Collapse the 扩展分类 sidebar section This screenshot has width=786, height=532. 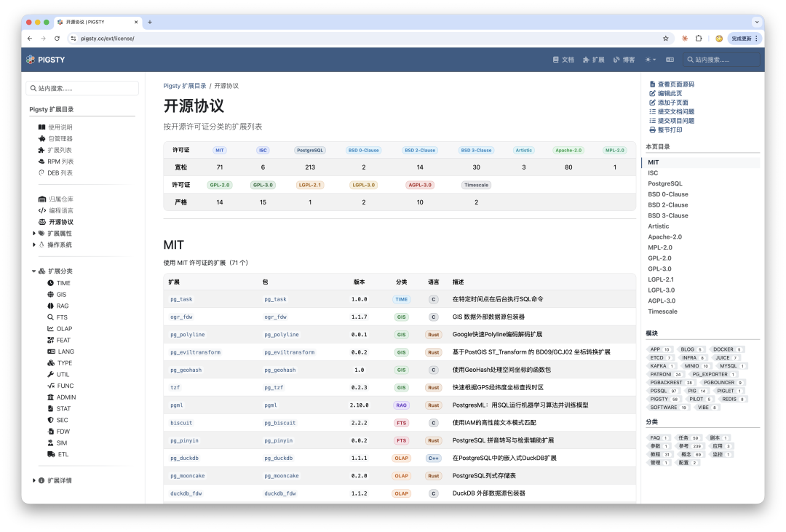point(34,271)
